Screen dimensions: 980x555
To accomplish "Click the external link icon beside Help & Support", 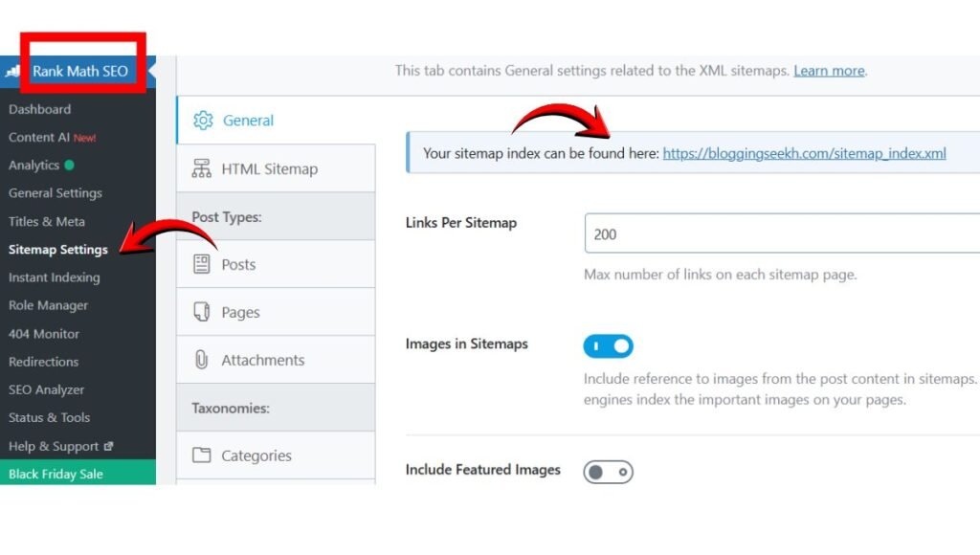I will (x=108, y=446).
